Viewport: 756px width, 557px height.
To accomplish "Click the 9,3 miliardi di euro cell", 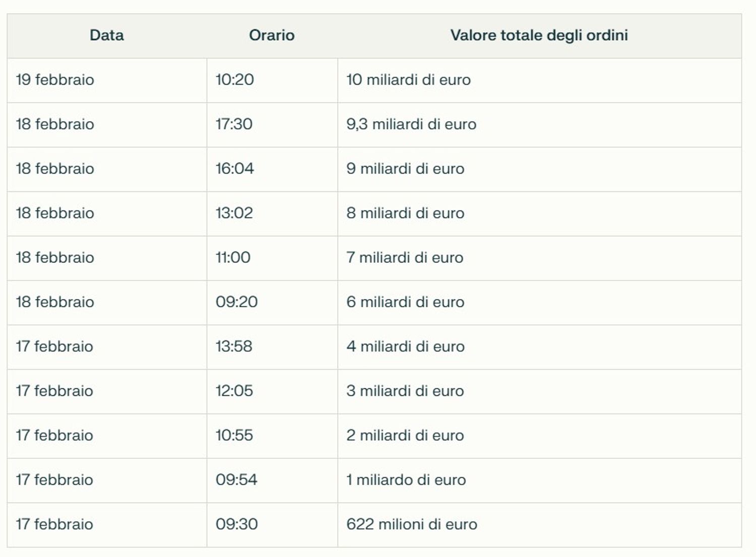I will (411, 124).
